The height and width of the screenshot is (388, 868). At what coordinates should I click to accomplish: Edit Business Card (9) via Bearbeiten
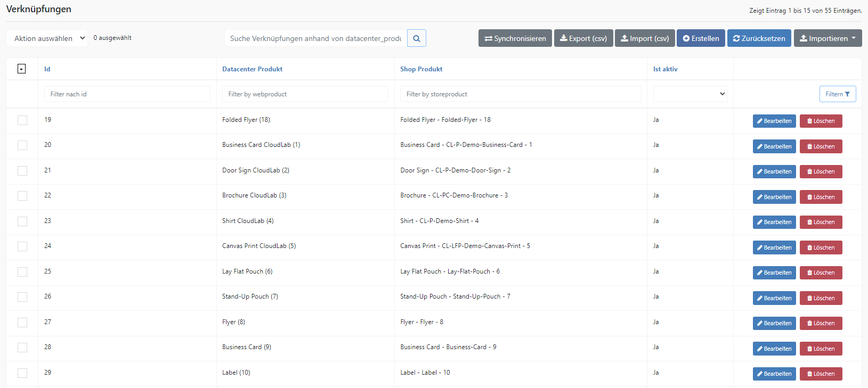[x=774, y=349]
